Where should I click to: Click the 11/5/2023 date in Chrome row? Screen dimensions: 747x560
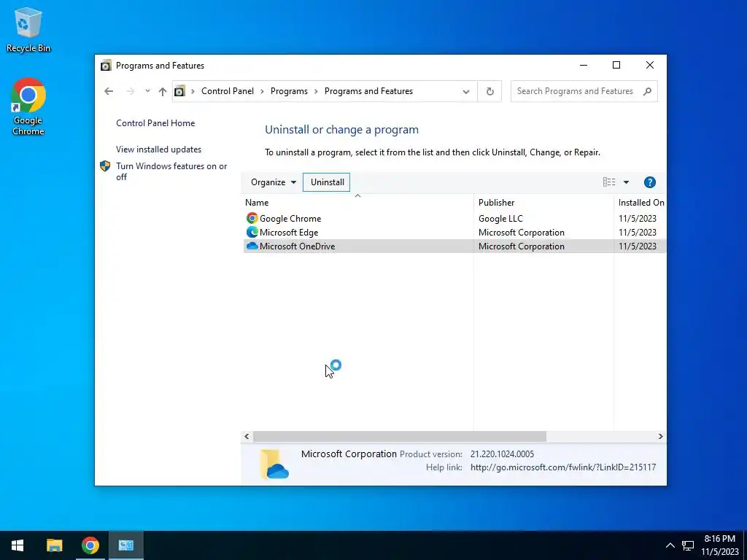[638, 219]
